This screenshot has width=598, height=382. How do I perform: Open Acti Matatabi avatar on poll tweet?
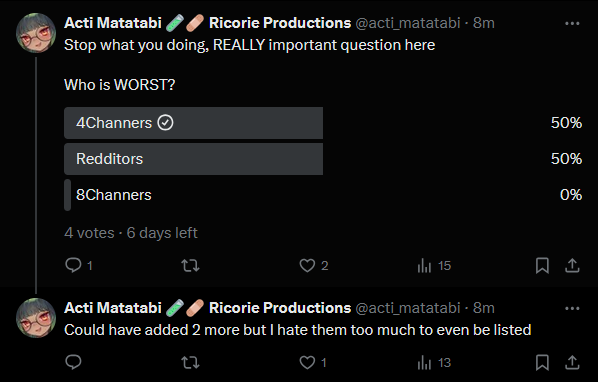pos(36,33)
